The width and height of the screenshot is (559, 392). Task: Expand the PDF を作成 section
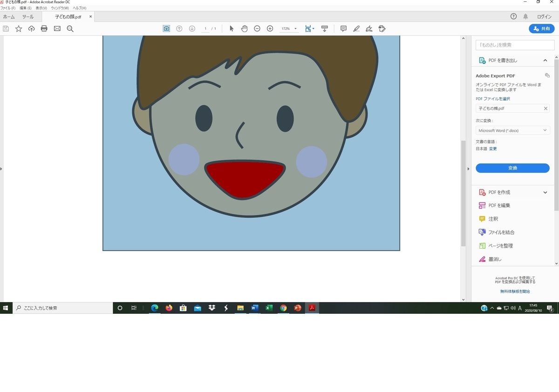(545, 192)
